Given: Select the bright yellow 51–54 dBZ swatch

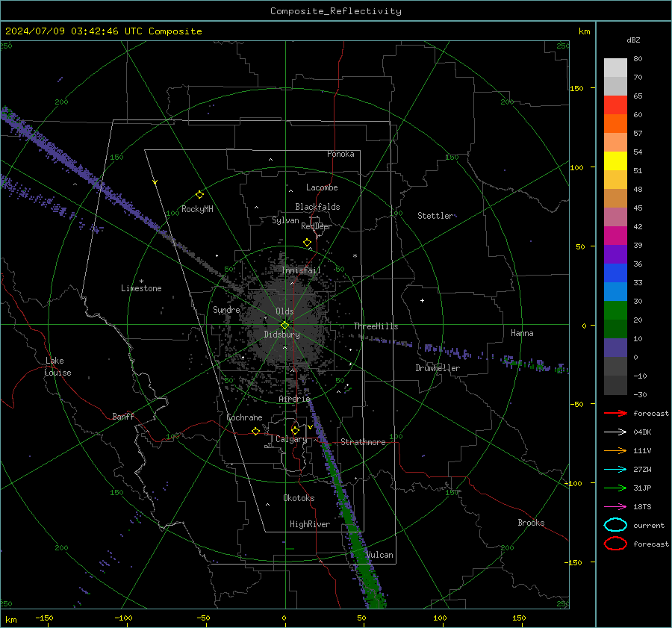Looking at the screenshot, I should [615, 161].
